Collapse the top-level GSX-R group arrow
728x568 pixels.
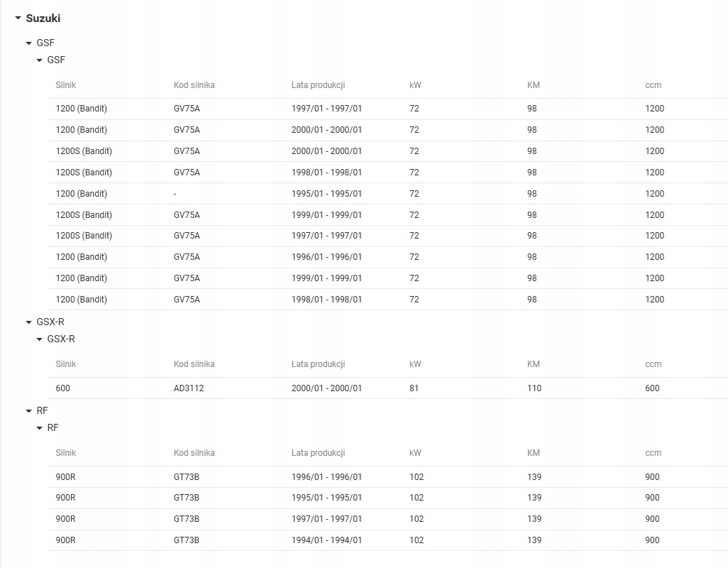tap(29, 322)
